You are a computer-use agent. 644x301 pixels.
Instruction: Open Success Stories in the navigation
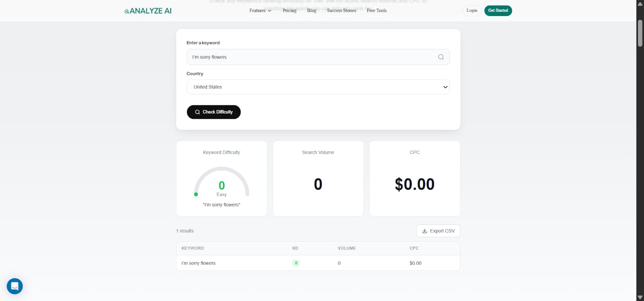click(x=342, y=10)
